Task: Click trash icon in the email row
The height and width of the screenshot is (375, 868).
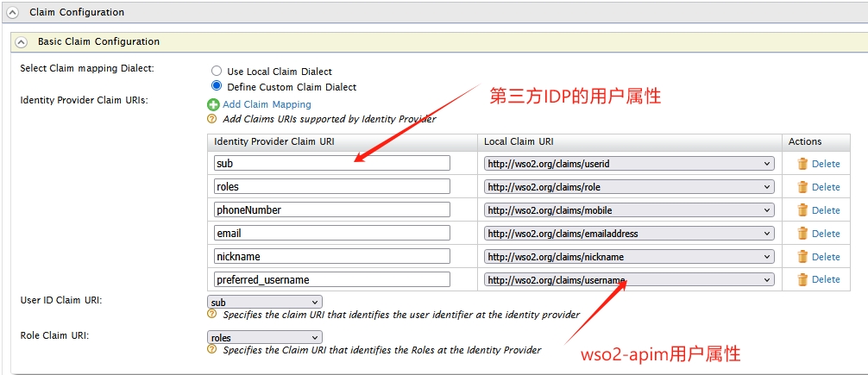Action: pos(802,234)
